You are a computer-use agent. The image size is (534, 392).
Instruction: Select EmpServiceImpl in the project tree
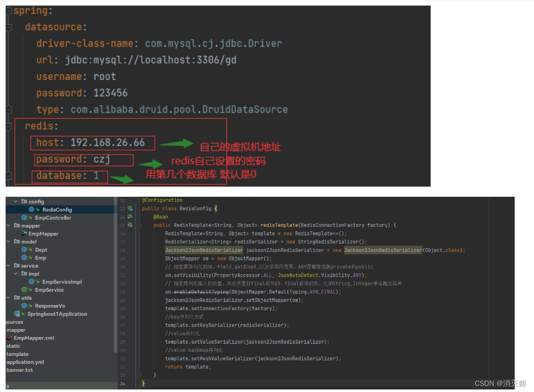(x=61, y=282)
